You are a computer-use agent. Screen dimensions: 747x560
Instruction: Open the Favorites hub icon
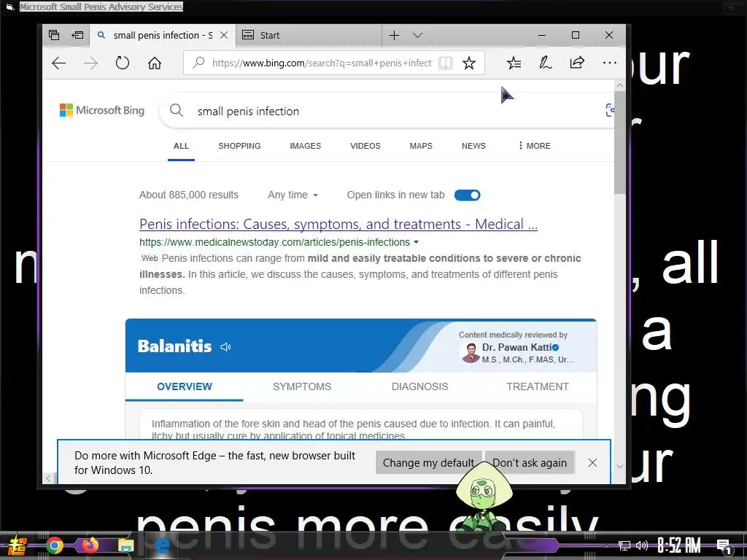coord(514,63)
